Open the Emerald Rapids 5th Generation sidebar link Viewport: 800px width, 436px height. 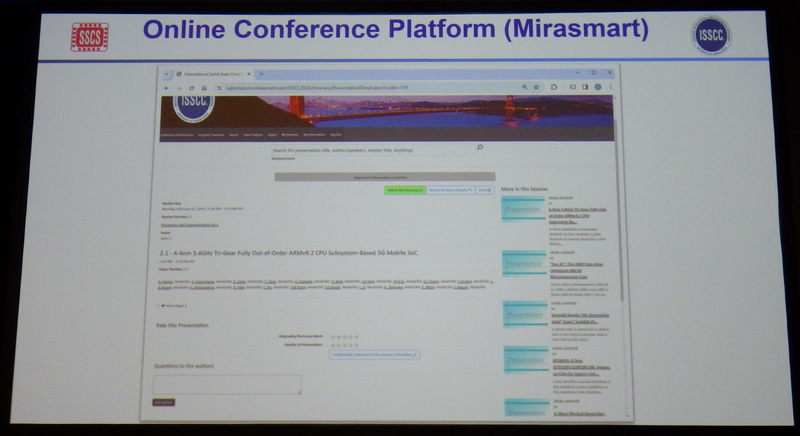point(580,318)
